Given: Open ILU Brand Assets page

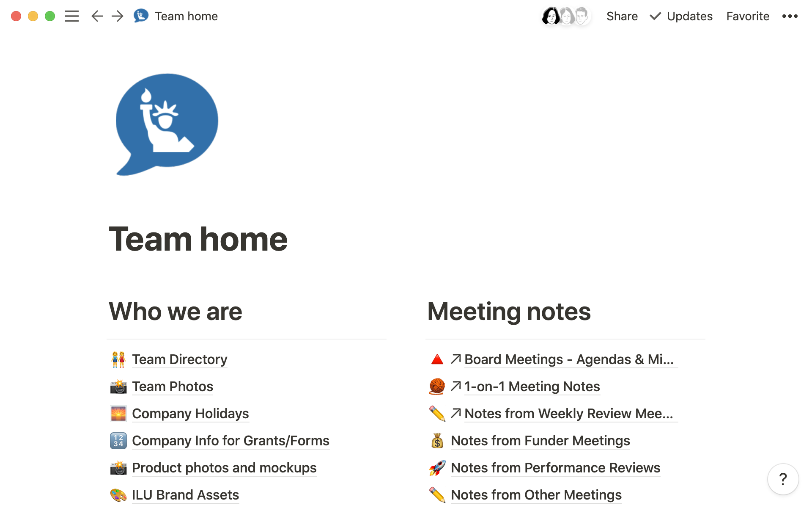Looking at the screenshot, I should (185, 495).
